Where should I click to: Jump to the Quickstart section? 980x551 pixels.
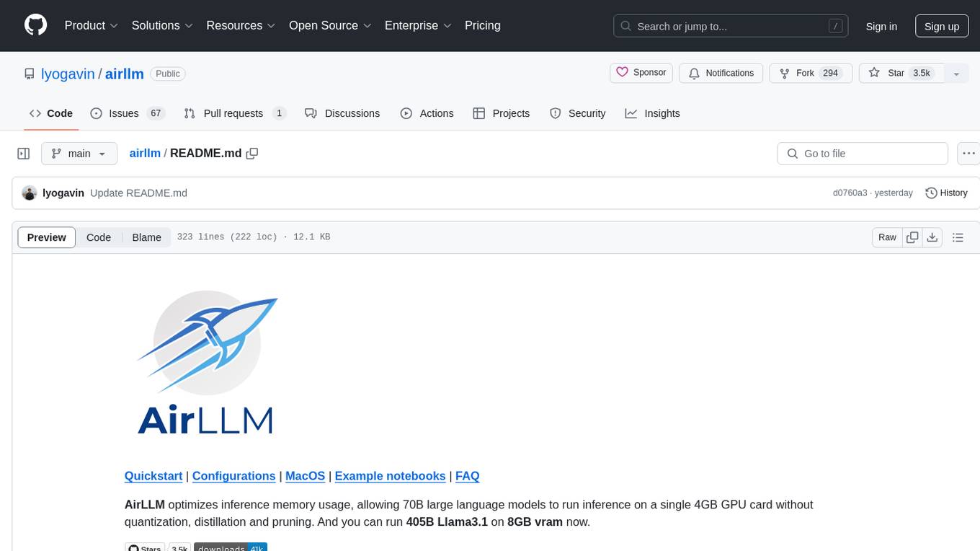click(x=153, y=476)
